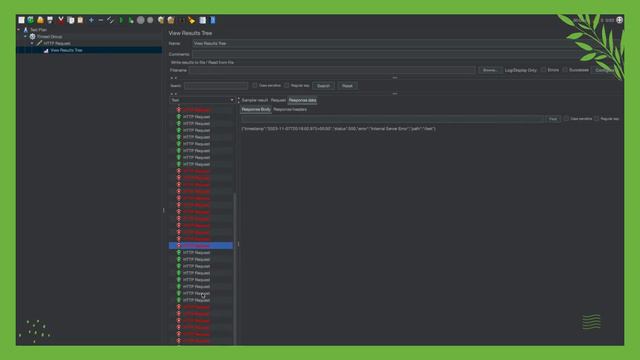This screenshot has height=360, width=640.
Task: Open the Text renderer dropdown
Action: click(202, 100)
